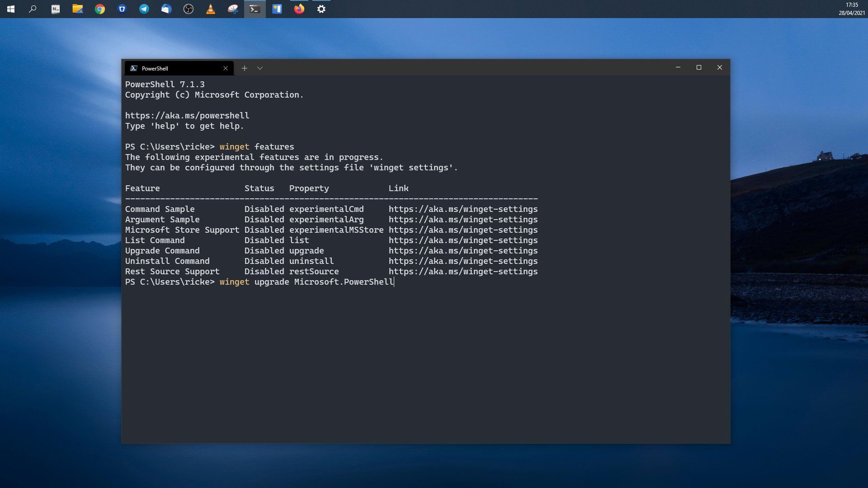
Task: Launch Google Chrome from taskbar
Action: pyautogui.click(x=100, y=9)
